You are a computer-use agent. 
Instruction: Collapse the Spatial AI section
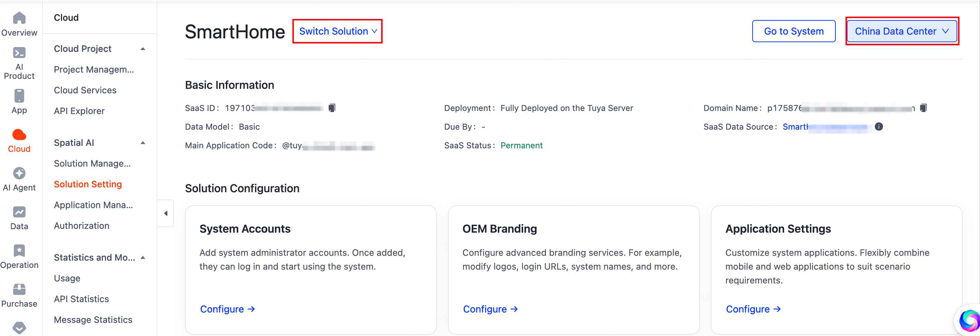pos(143,143)
